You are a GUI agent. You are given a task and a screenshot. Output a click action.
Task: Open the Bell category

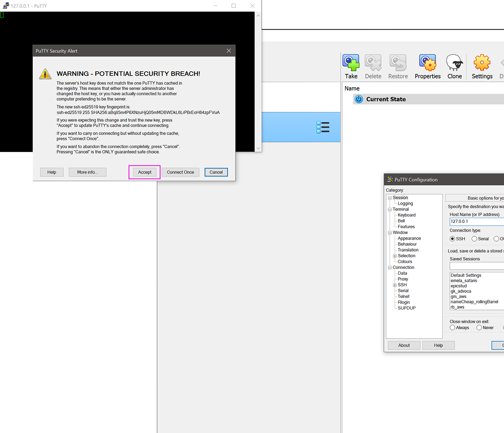(402, 221)
